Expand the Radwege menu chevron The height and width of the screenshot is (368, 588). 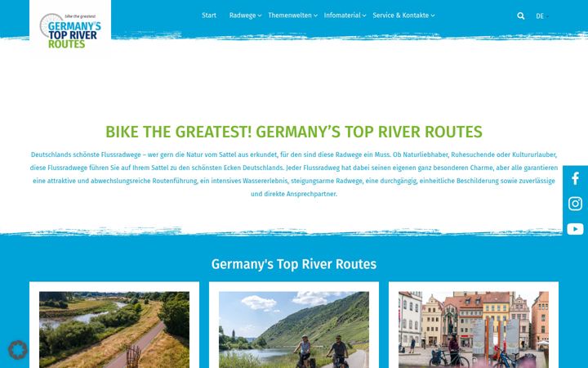point(260,16)
